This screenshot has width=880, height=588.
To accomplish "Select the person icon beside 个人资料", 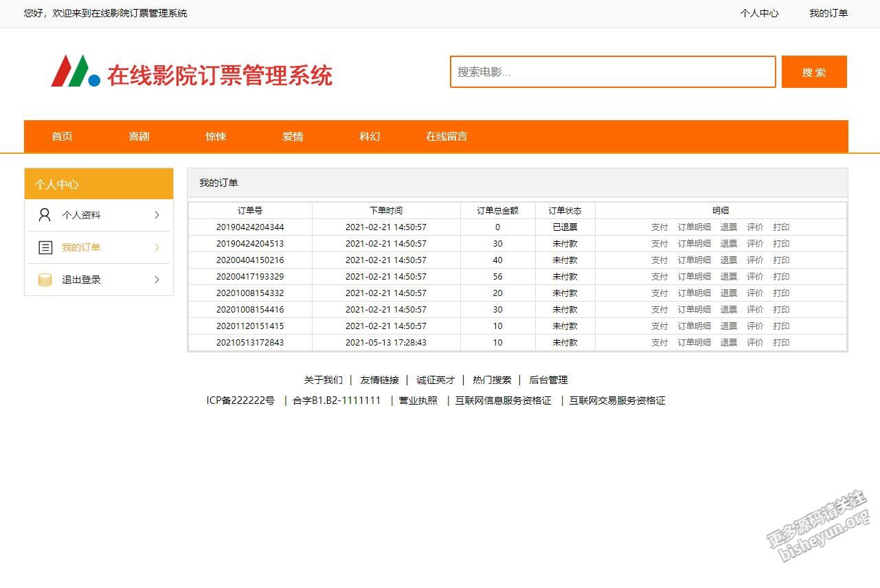I will (44, 215).
